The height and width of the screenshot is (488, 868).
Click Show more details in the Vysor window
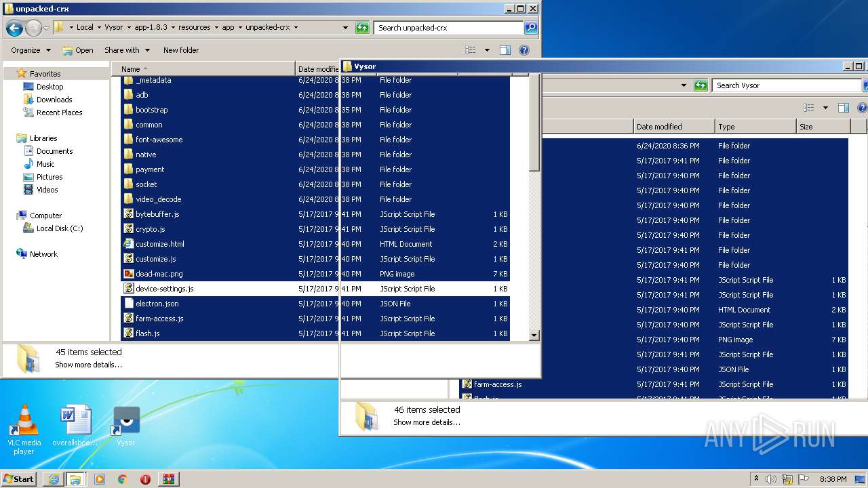click(x=427, y=422)
